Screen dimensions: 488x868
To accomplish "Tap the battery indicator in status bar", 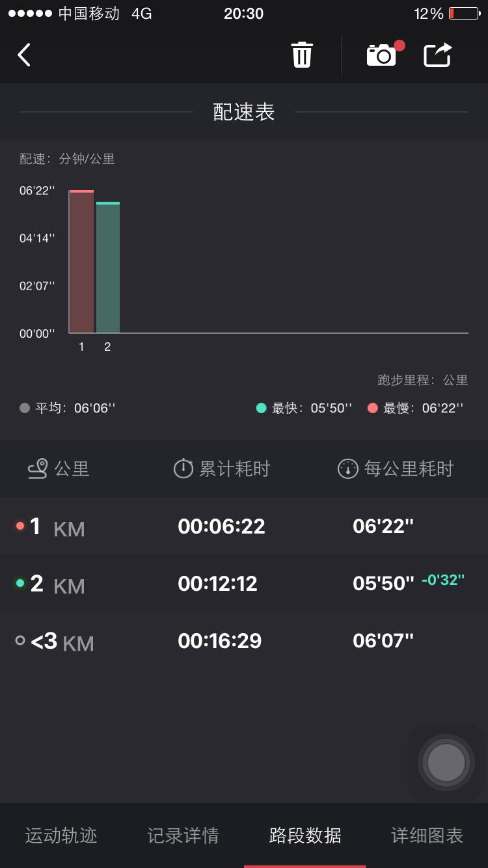I will [463, 14].
